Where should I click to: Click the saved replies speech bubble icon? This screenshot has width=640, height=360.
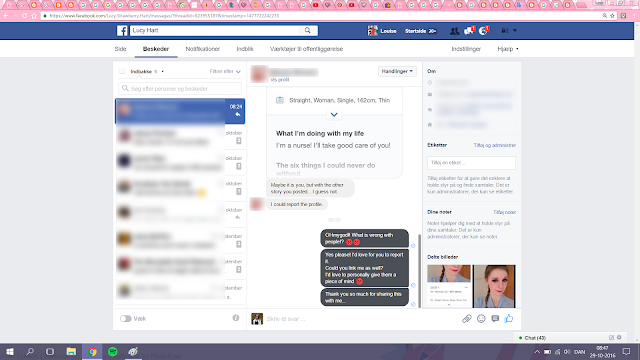coord(495,319)
